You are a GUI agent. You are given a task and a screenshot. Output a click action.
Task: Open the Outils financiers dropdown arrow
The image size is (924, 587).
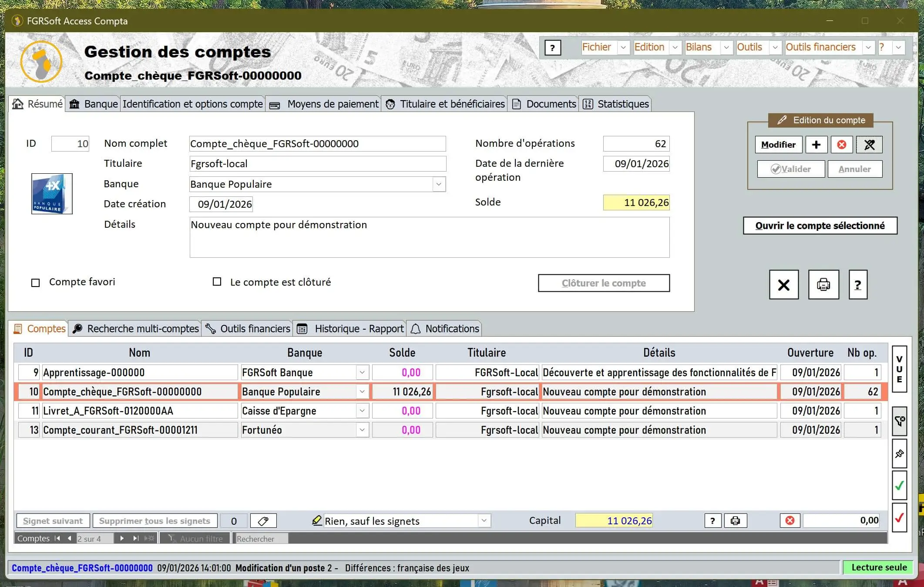tap(868, 47)
